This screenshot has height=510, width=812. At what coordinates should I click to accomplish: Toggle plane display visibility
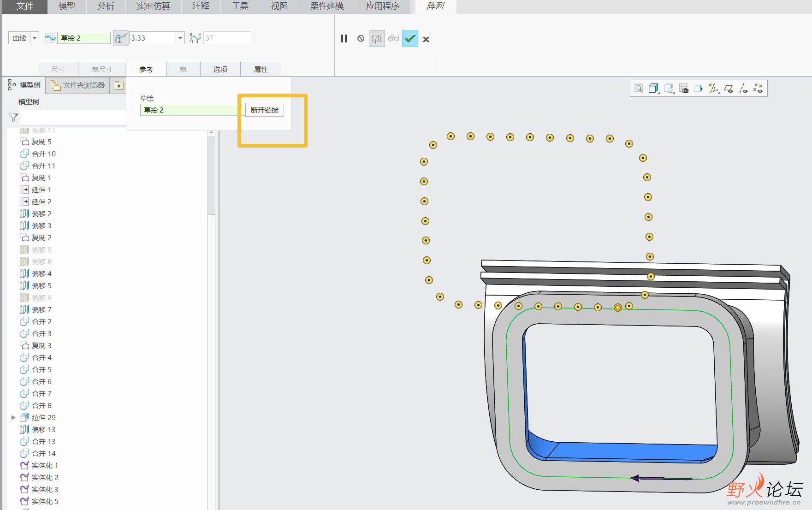pos(729,89)
